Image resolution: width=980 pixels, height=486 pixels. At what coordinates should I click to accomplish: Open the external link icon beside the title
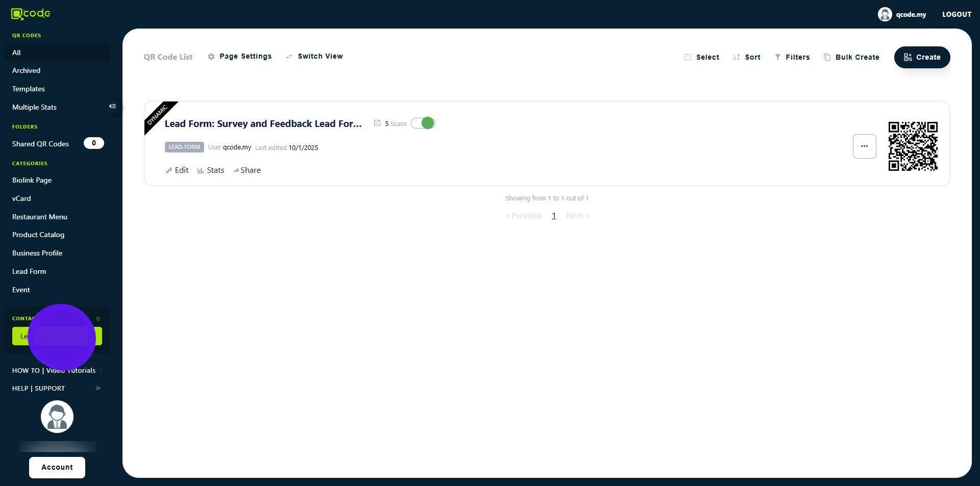377,123
